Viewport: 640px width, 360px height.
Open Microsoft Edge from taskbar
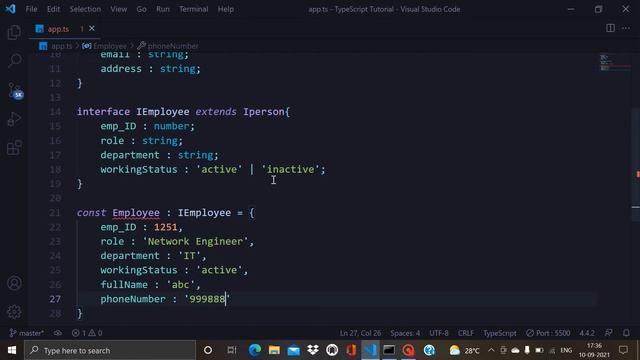tap(255, 350)
